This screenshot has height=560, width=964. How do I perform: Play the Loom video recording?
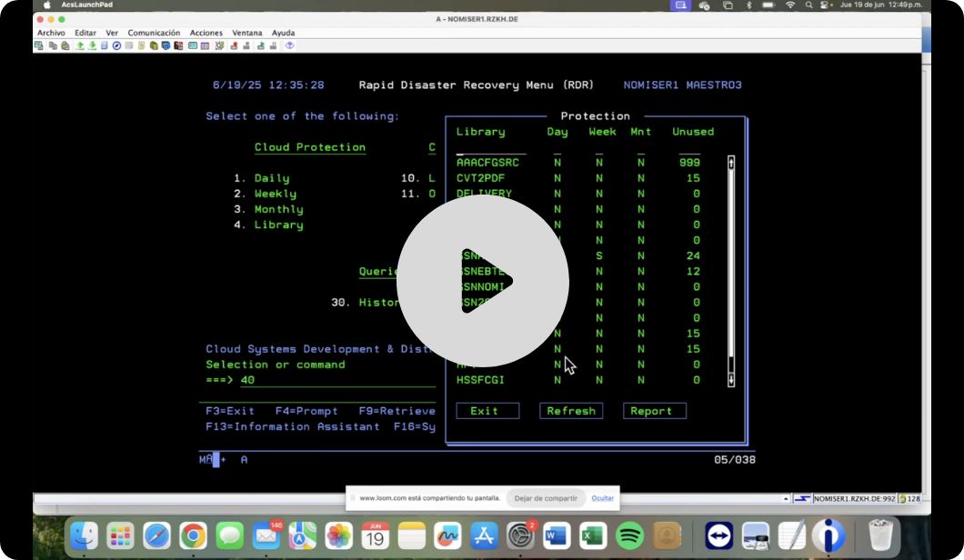pos(482,281)
